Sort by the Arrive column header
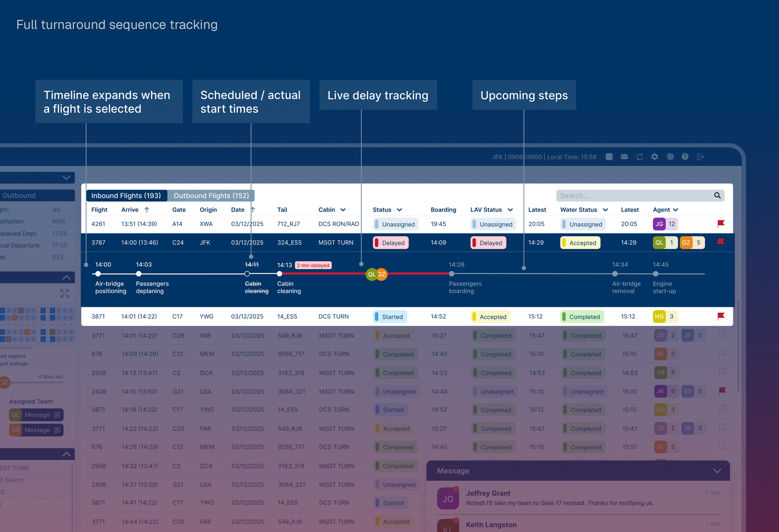Viewport: 779px width, 532px height. click(135, 210)
